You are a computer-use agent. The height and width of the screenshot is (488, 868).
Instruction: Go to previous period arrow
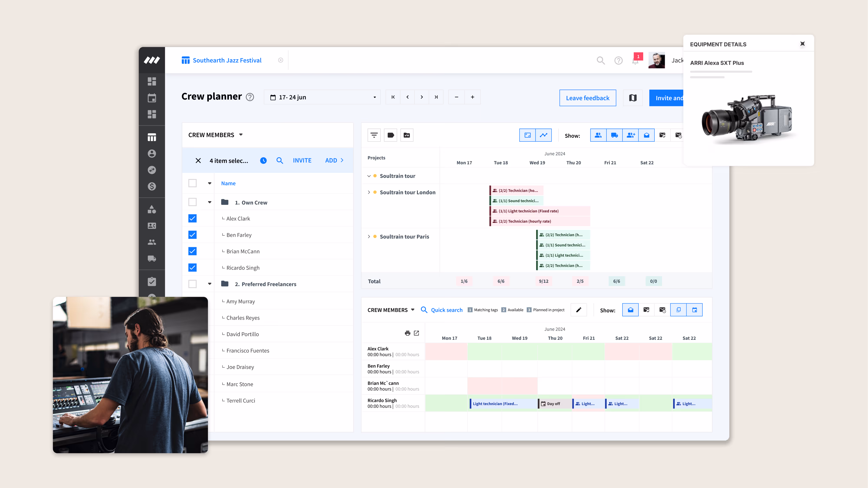tap(407, 97)
